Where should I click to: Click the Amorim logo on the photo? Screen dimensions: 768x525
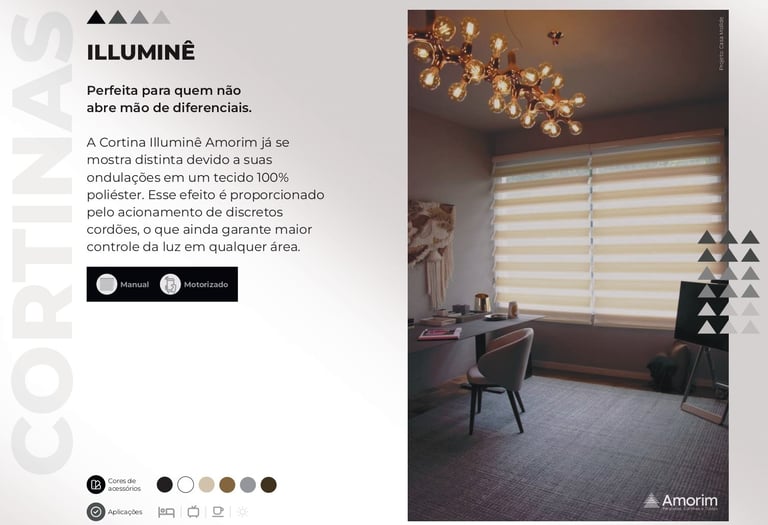(x=680, y=501)
